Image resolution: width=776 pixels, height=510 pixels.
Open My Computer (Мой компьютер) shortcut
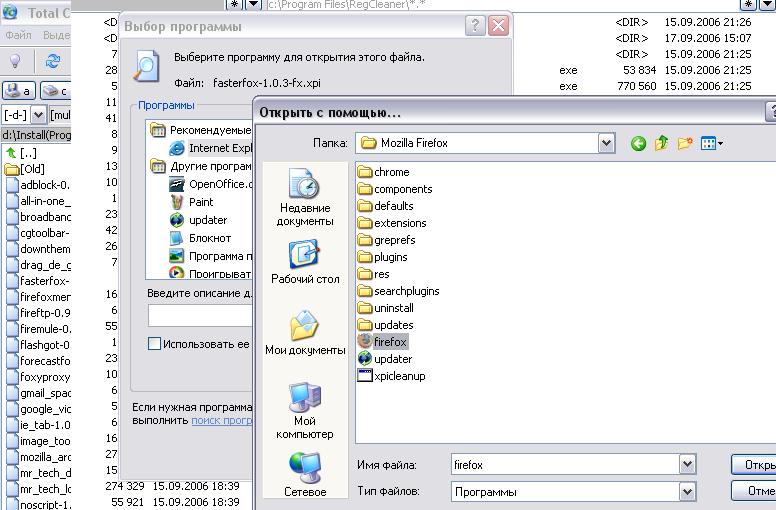(304, 410)
